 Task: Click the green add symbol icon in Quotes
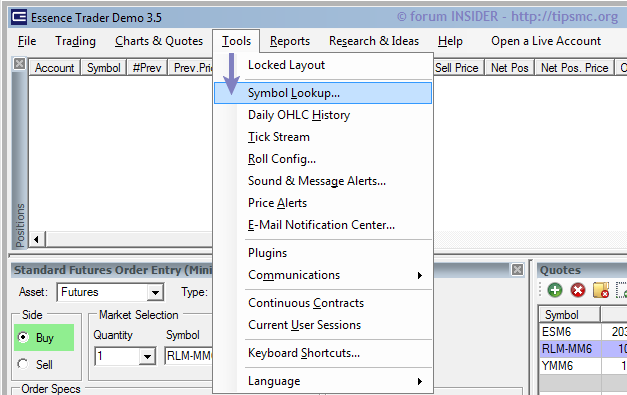tap(555, 290)
